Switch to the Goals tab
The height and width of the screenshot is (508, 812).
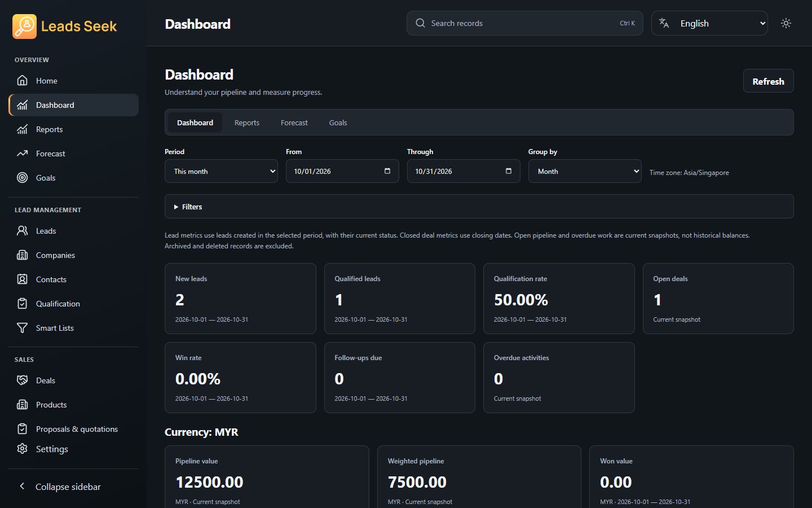point(338,122)
